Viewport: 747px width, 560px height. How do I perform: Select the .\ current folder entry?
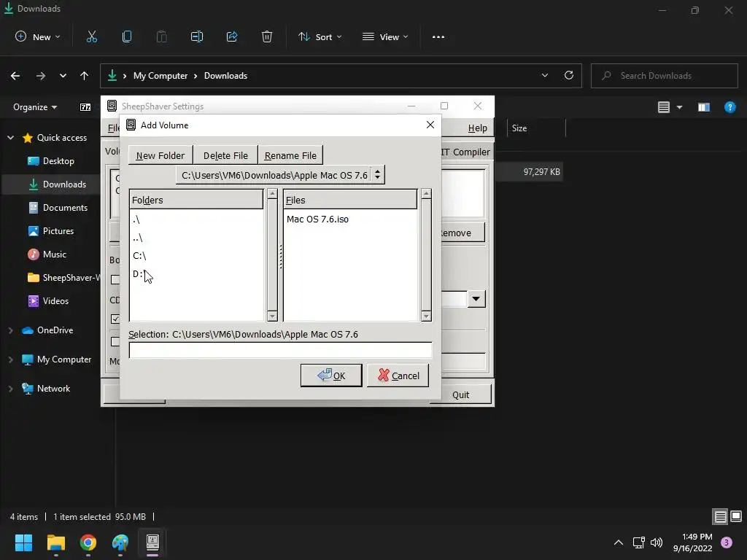coord(136,219)
